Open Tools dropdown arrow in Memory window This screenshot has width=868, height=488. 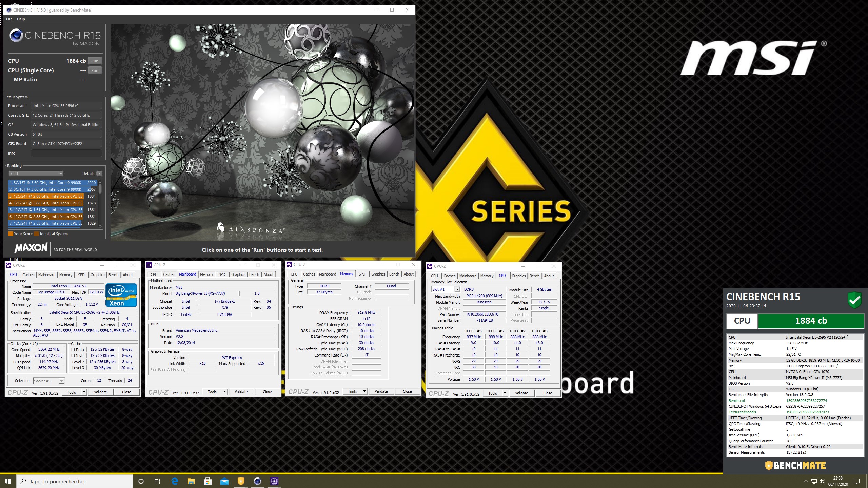pos(364,392)
